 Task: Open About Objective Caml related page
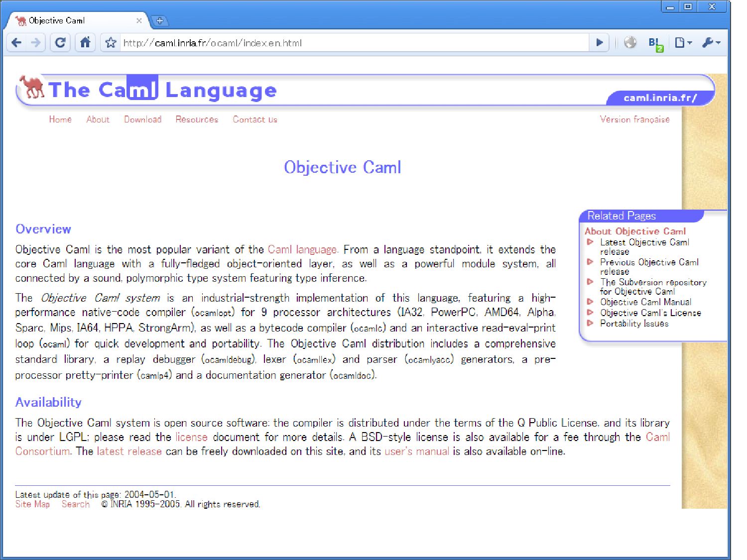[635, 231]
